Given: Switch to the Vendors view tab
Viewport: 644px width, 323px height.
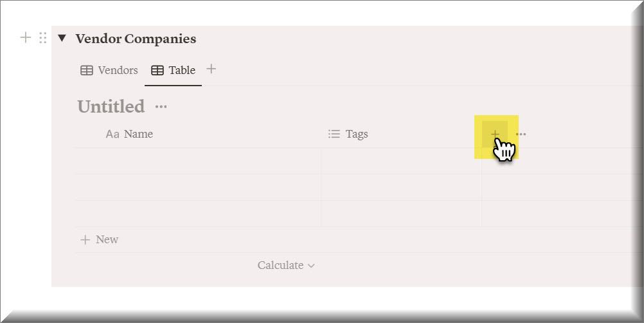Looking at the screenshot, I should (109, 70).
